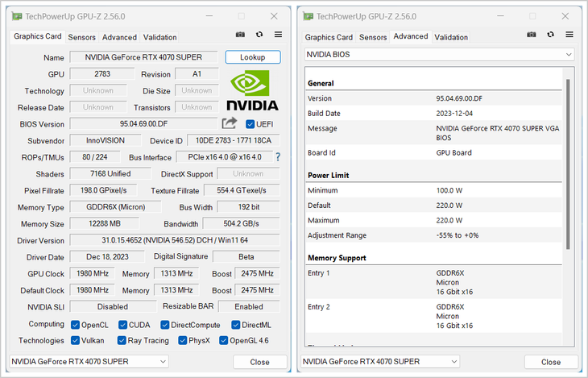Image resolution: width=588 pixels, height=378 pixels.
Task: Click the refresh icon in left GPU-Z window
Action: coord(259,35)
